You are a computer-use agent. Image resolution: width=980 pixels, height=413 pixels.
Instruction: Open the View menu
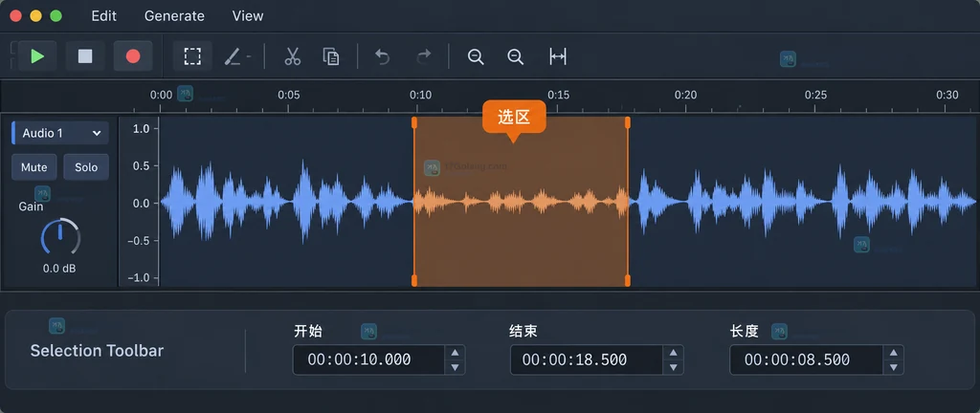pyautogui.click(x=248, y=16)
